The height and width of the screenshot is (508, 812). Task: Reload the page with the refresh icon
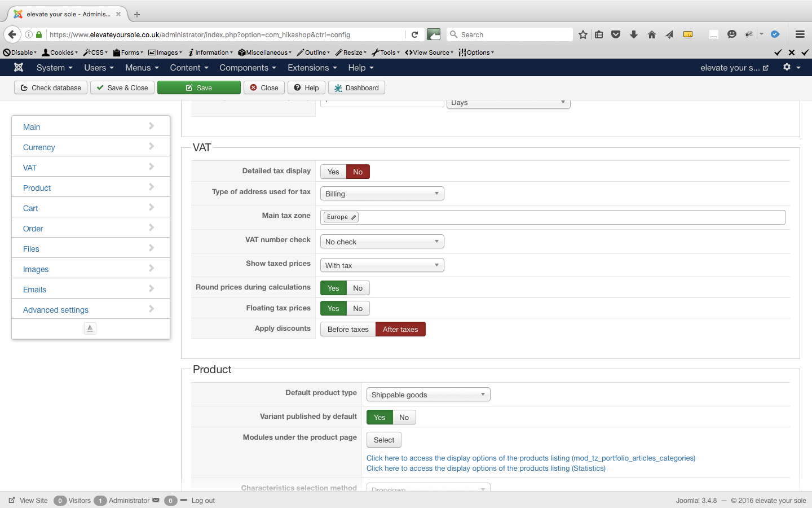click(x=414, y=34)
